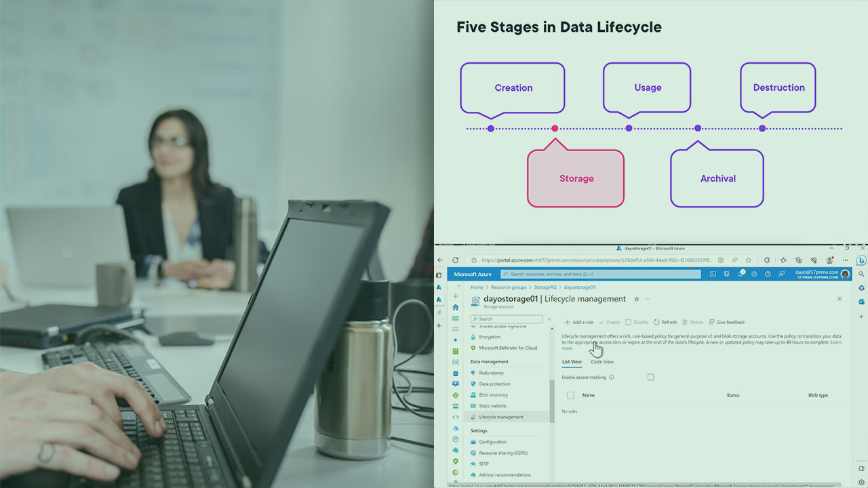Open the Azure Cloud Shell icon

tap(712, 274)
